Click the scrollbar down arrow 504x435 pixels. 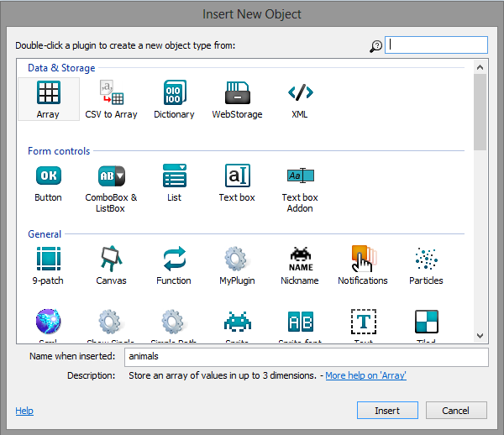click(x=480, y=335)
